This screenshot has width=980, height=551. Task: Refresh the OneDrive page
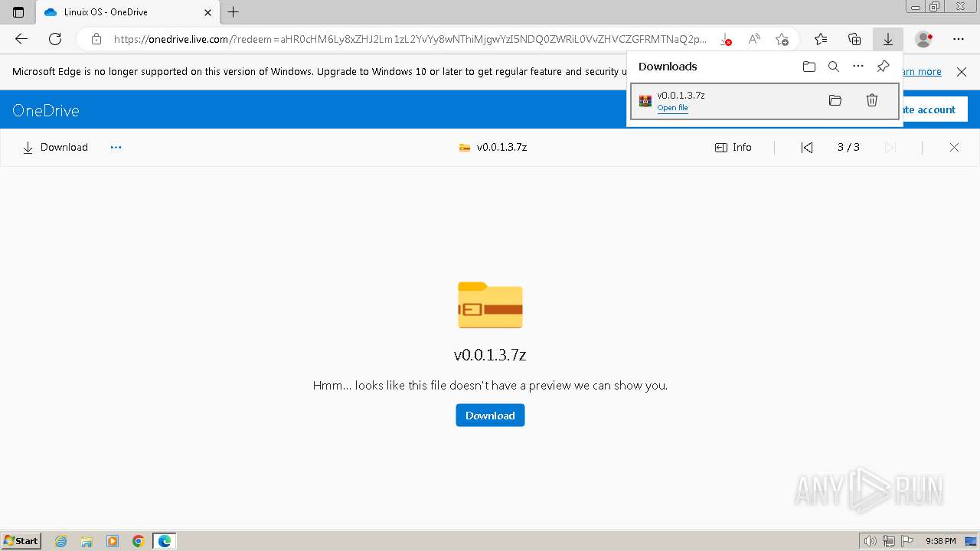click(x=55, y=39)
